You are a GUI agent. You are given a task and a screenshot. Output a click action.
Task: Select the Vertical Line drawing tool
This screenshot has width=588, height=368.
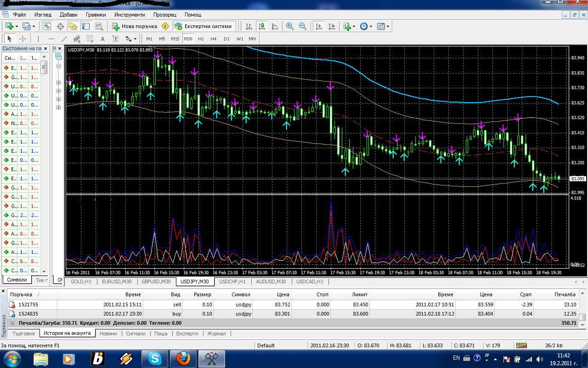coord(39,39)
